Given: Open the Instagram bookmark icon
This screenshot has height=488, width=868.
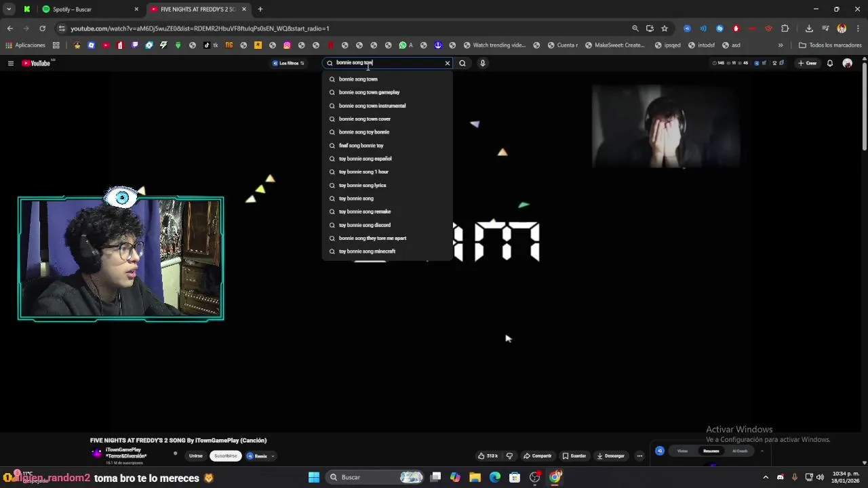Looking at the screenshot, I should click(x=287, y=45).
